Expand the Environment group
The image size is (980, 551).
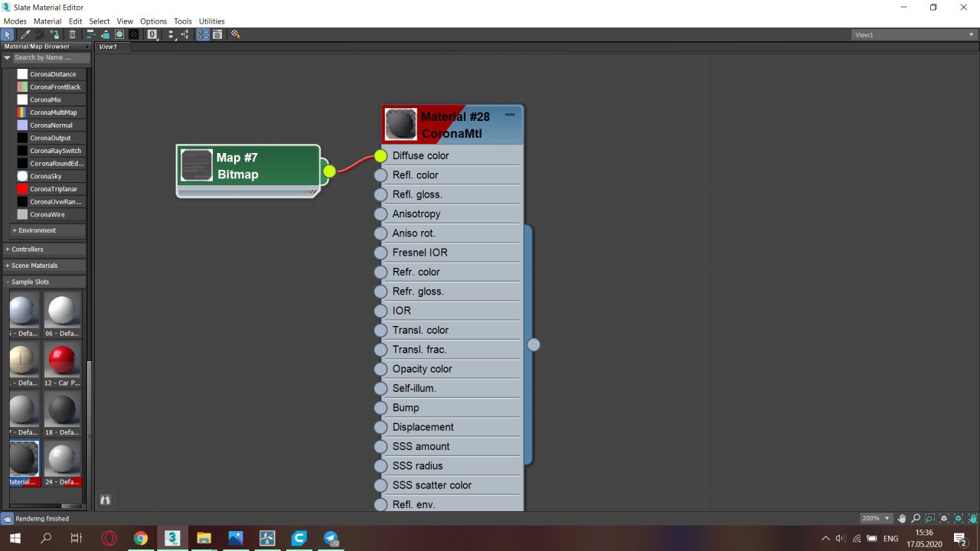click(x=47, y=230)
